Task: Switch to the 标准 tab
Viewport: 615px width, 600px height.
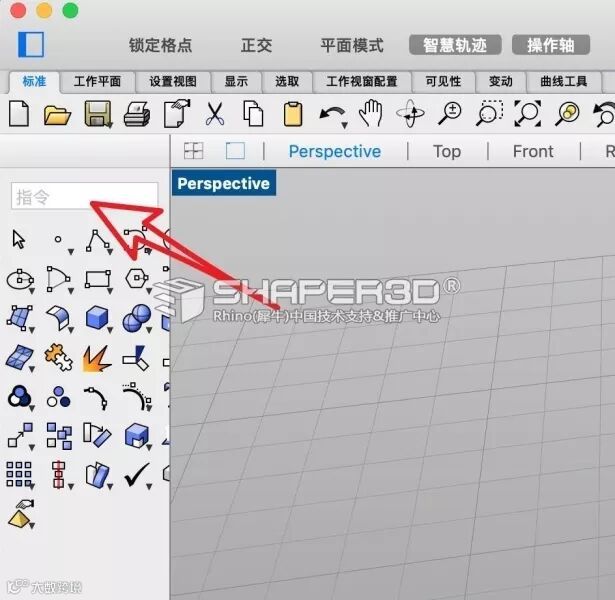Action: 35,81
